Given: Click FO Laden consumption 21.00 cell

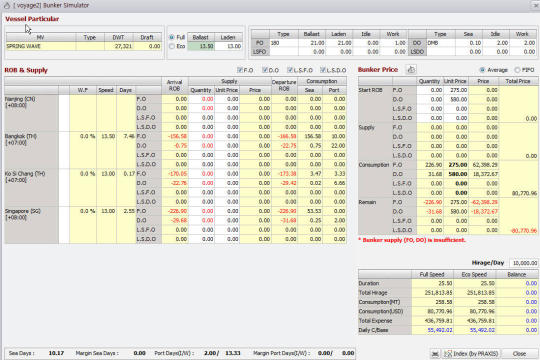Looking at the screenshot, I should (x=339, y=43).
